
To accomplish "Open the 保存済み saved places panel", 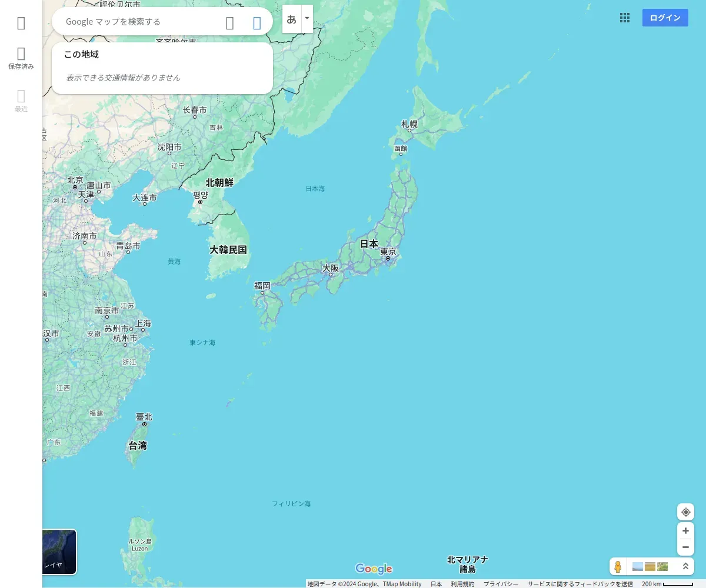I will [21, 58].
